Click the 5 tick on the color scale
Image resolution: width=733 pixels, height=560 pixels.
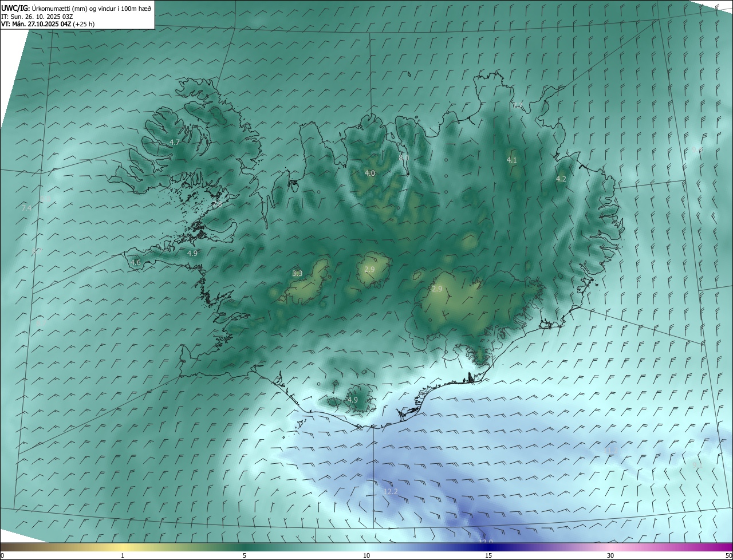[x=245, y=555]
